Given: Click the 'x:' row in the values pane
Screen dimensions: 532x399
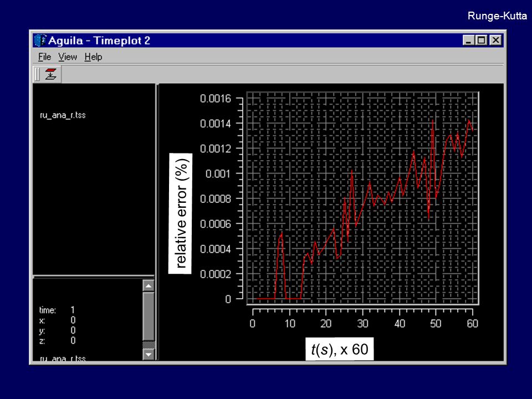Looking at the screenshot, I should [x=57, y=320].
